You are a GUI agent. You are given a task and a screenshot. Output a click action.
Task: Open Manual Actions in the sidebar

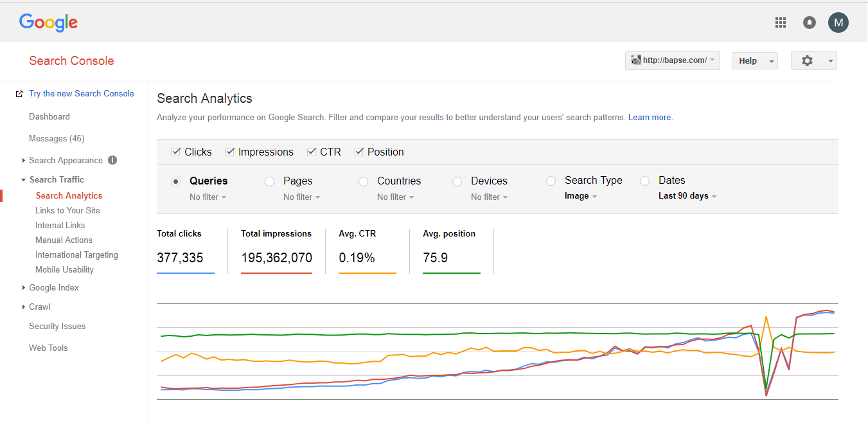click(x=64, y=240)
